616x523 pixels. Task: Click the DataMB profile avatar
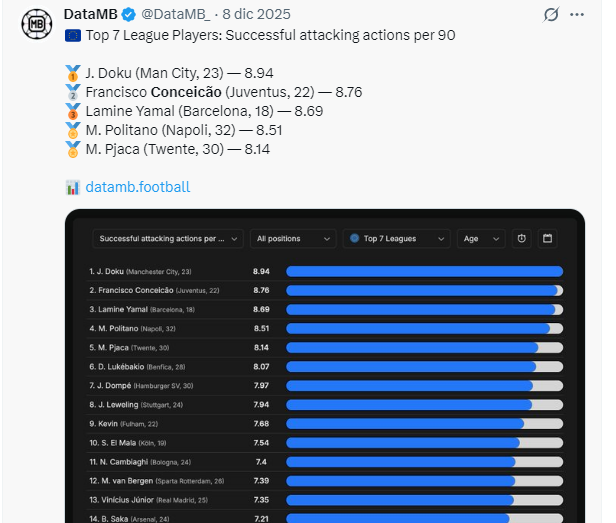(x=37, y=22)
